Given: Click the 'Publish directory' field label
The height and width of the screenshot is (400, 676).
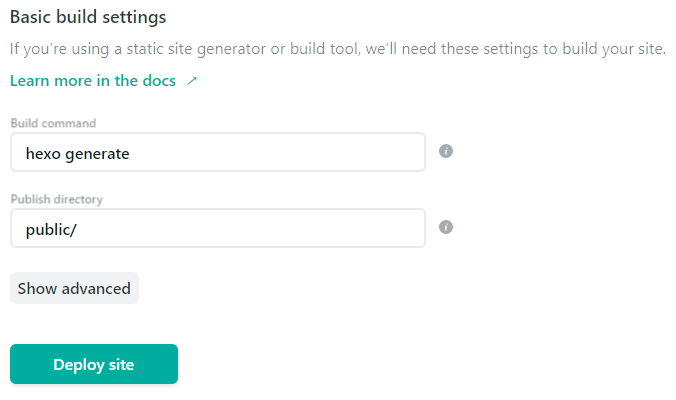Looking at the screenshot, I should coord(57,199).
